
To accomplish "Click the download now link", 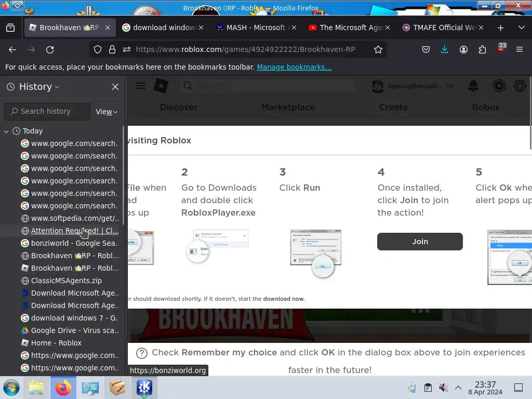I will click(284, 299).
